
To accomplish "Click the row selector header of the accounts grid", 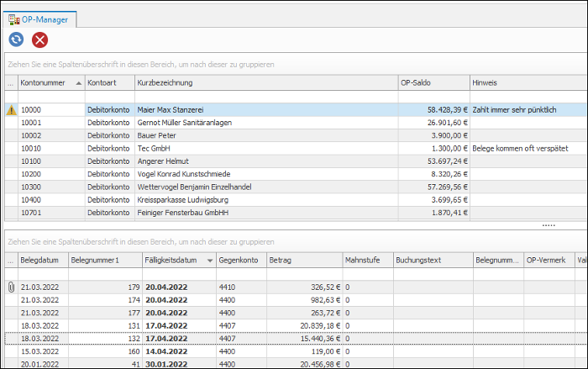I will click(11, 83).
